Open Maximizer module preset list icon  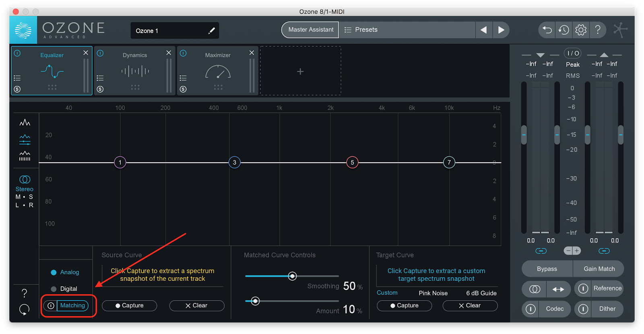click(x=183, y=78)
